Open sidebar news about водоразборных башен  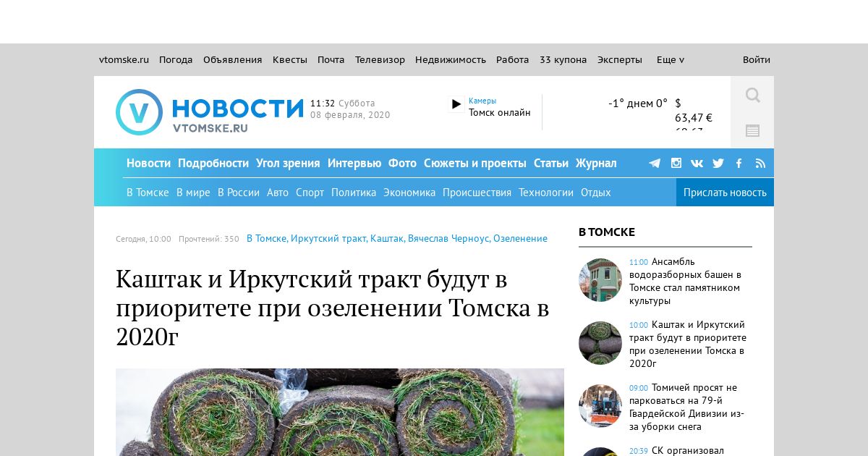coord(685,282)
